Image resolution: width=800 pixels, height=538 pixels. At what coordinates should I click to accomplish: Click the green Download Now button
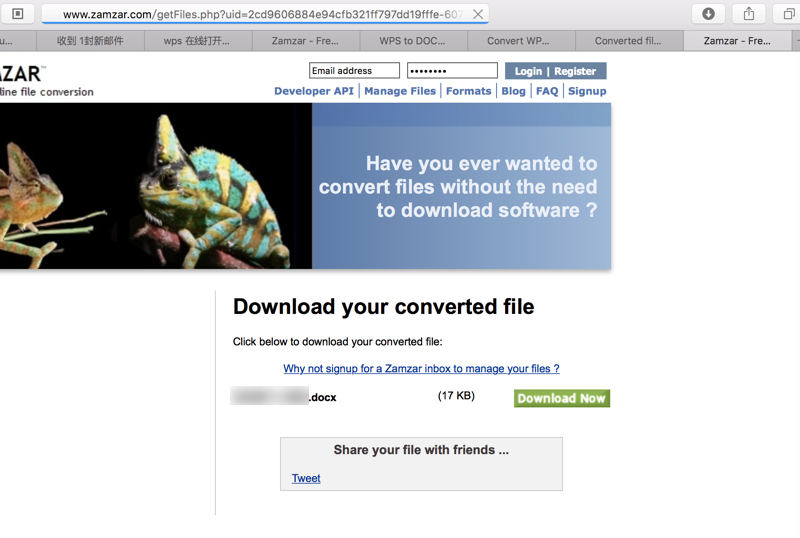pos(562,398)
